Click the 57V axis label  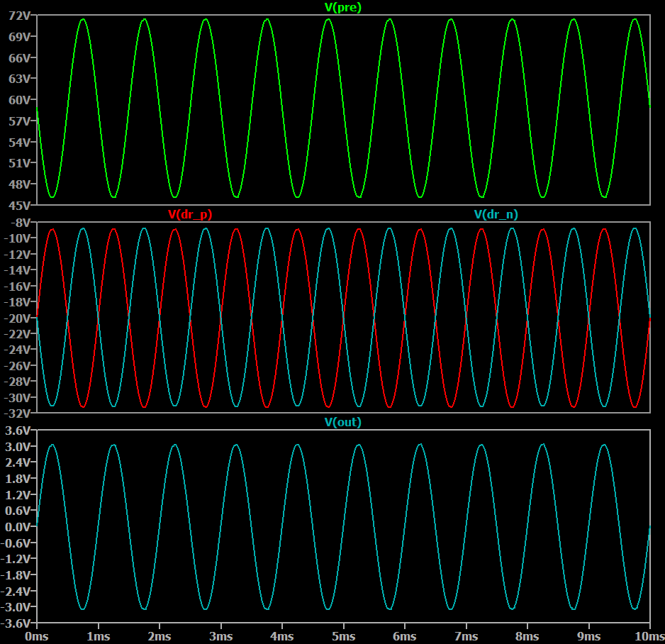tap(20, 121)
